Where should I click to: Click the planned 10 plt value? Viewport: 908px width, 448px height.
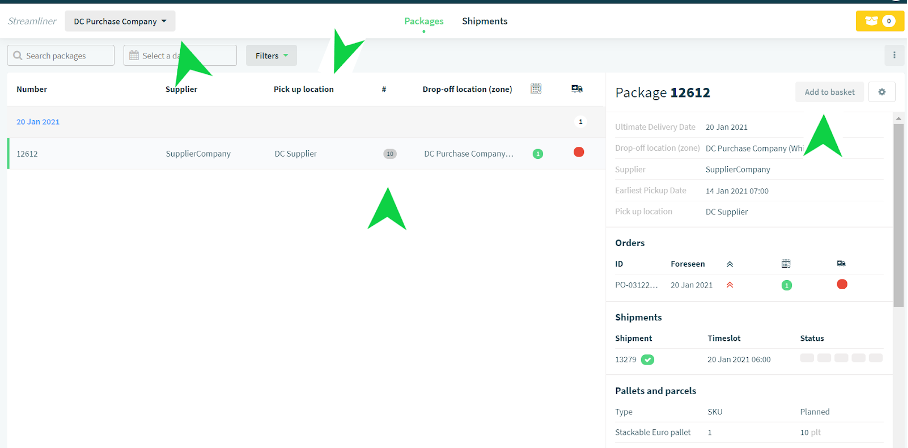810,432
